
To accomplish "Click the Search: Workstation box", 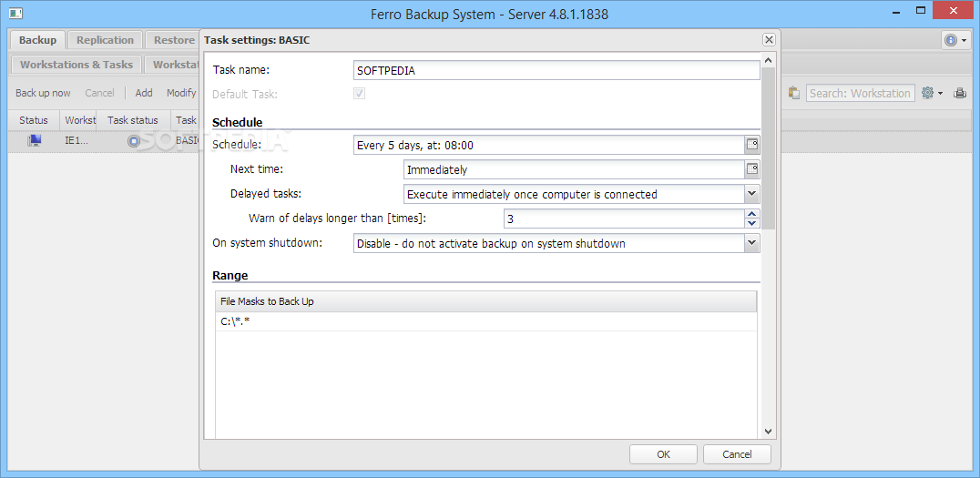I will tap(860, 93).
